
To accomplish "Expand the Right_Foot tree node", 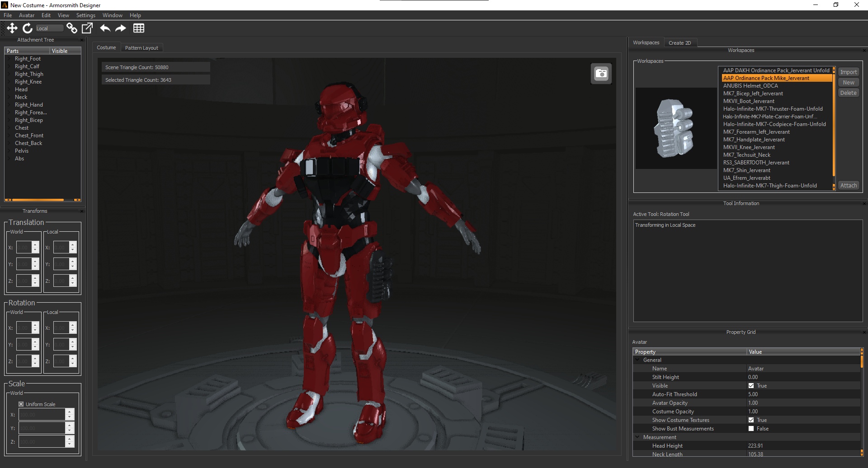I will coord(9,59).
